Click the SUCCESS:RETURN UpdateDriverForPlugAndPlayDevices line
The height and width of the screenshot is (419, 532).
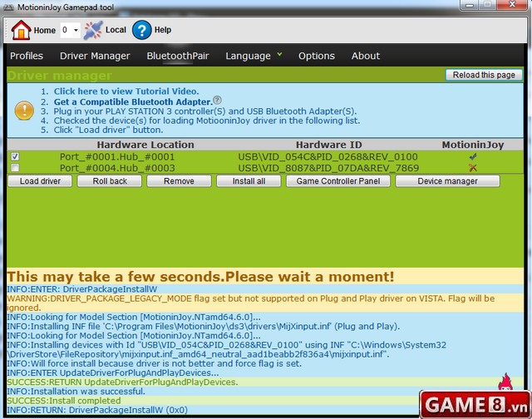[x=122, y=382]
